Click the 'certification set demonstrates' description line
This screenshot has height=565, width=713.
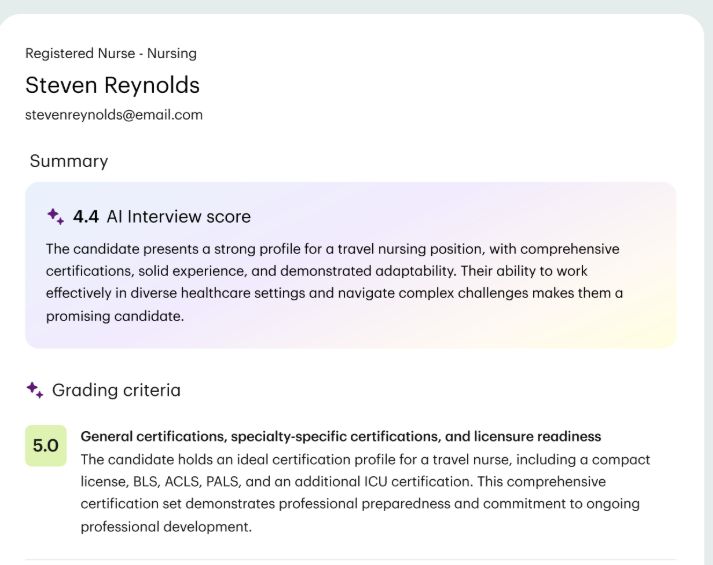click(360, 504)
